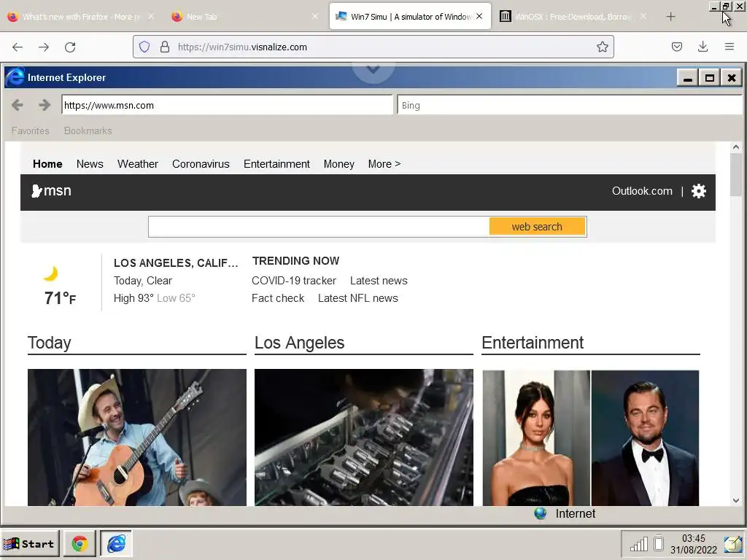The width and height of the screenshot is (747, 560).
Task: Open the Weather section
Action: [x=138, y=164]
